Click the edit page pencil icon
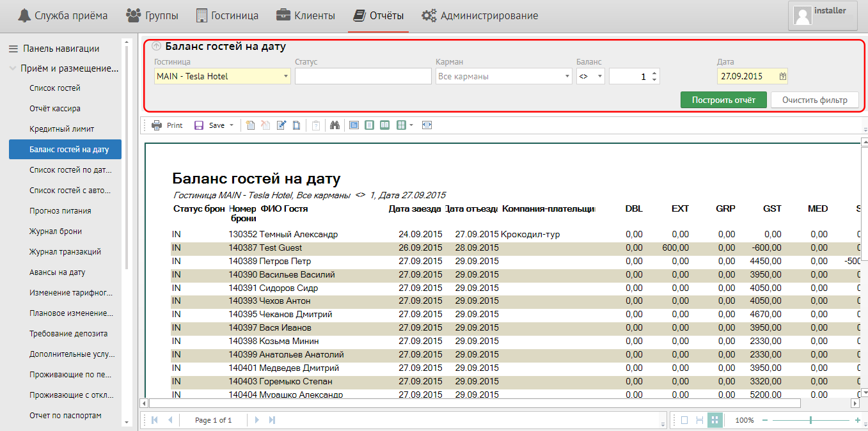 (x=281, y=125)
